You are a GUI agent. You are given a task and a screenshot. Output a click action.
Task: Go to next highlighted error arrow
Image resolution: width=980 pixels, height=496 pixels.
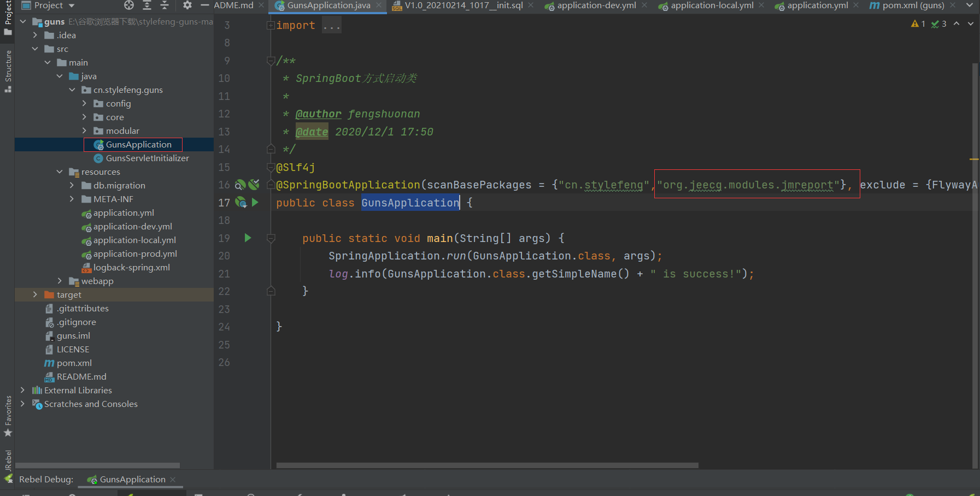971,23
